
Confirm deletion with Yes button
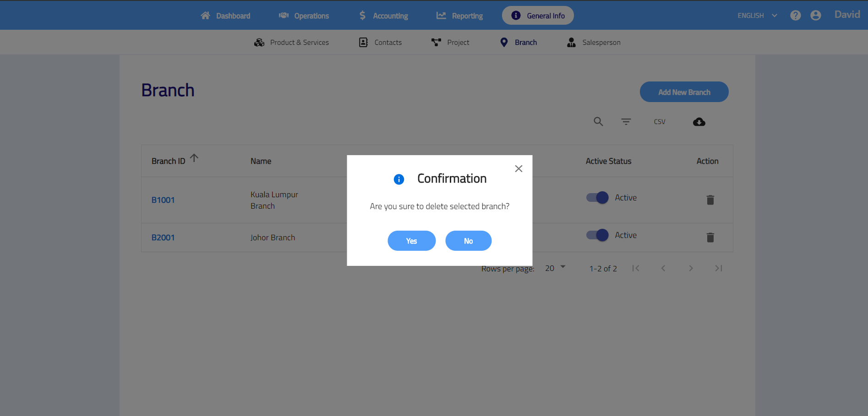[411, 241]
